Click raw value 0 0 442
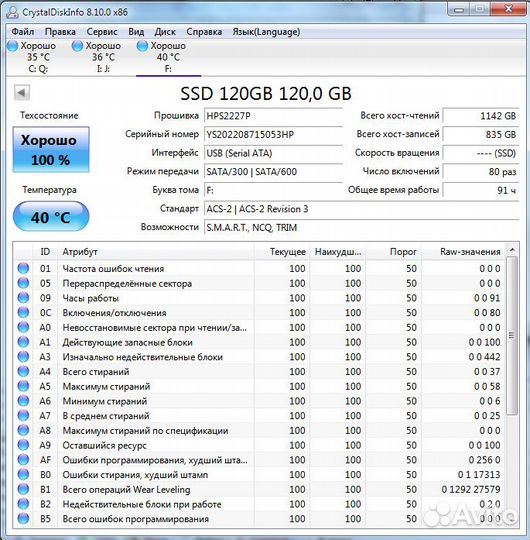Viewport: 530px width, 540px height. tap(484, 357)
